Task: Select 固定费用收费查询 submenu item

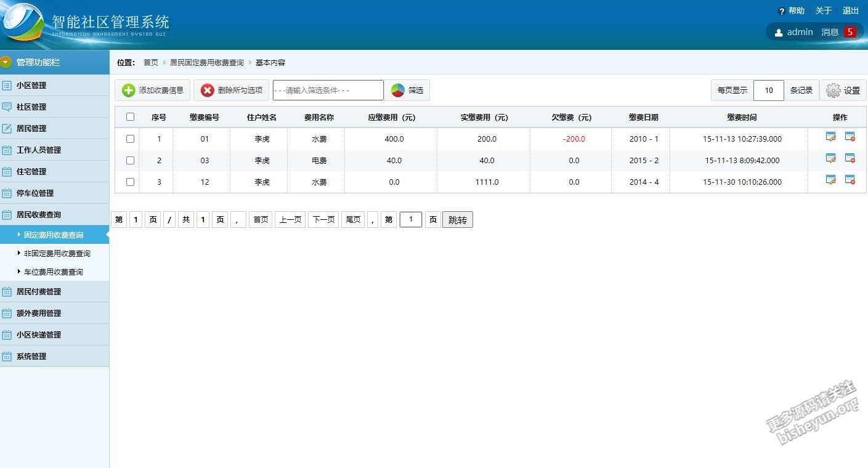Action: tap(54, 235)
